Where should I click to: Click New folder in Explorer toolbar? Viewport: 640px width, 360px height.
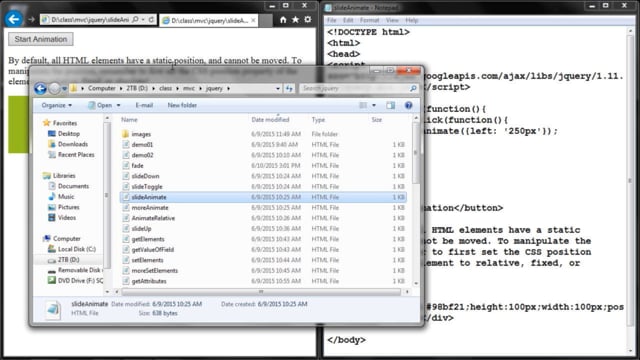pos(182,105)
